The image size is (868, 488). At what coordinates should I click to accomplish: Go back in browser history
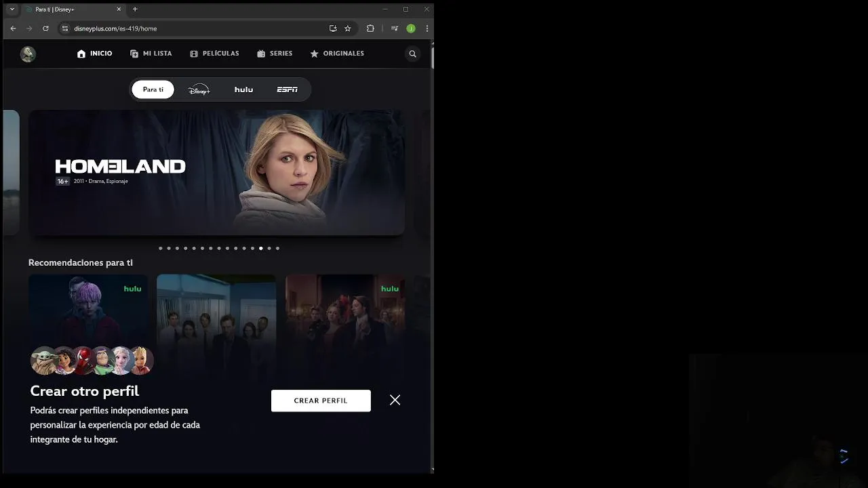coord(13,28)
